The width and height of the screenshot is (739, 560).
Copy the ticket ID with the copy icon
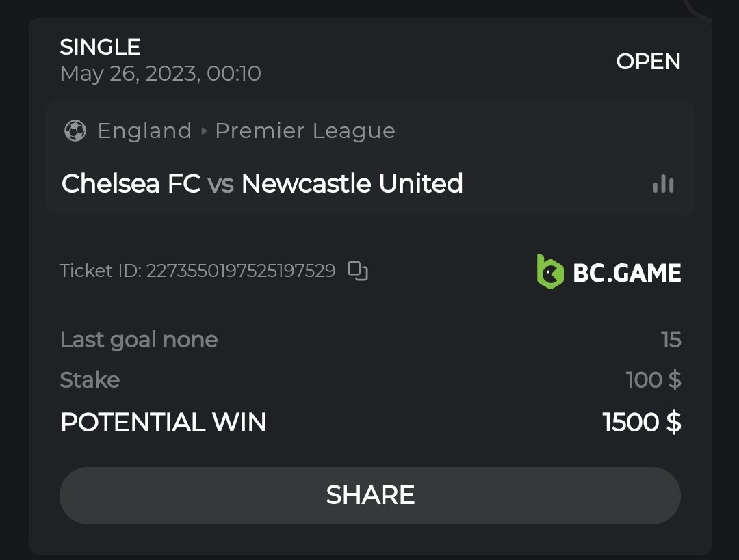click(x=358, y=271)
